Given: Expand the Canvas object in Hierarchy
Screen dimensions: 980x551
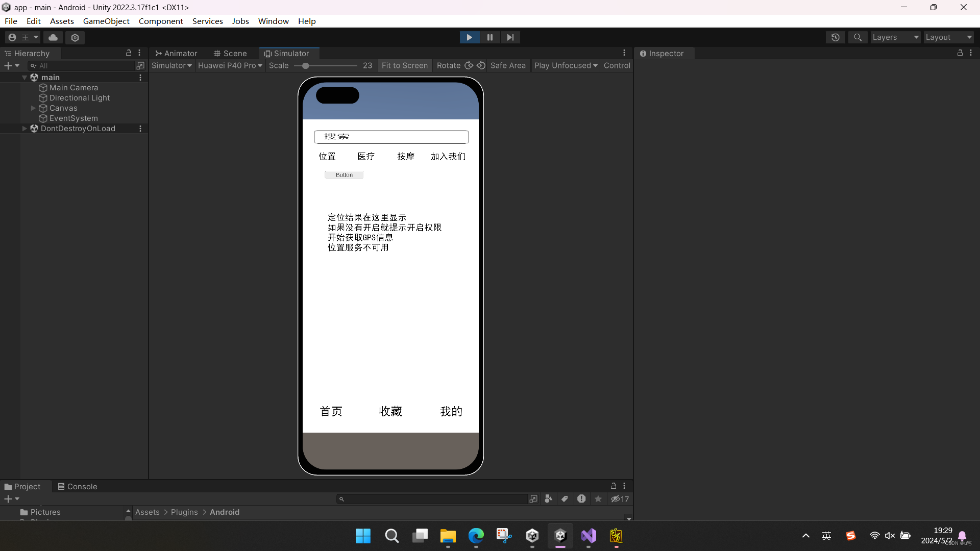Looking at the screenshot, I should coord(33,108).
